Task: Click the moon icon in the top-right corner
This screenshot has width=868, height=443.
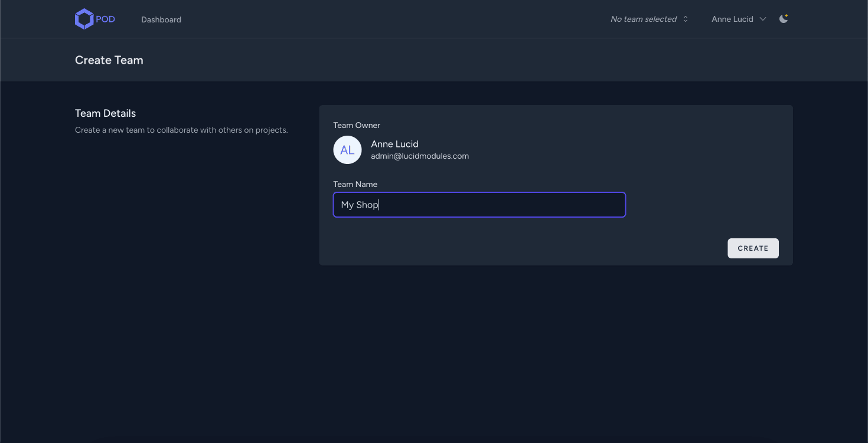Action: point(783,18)
